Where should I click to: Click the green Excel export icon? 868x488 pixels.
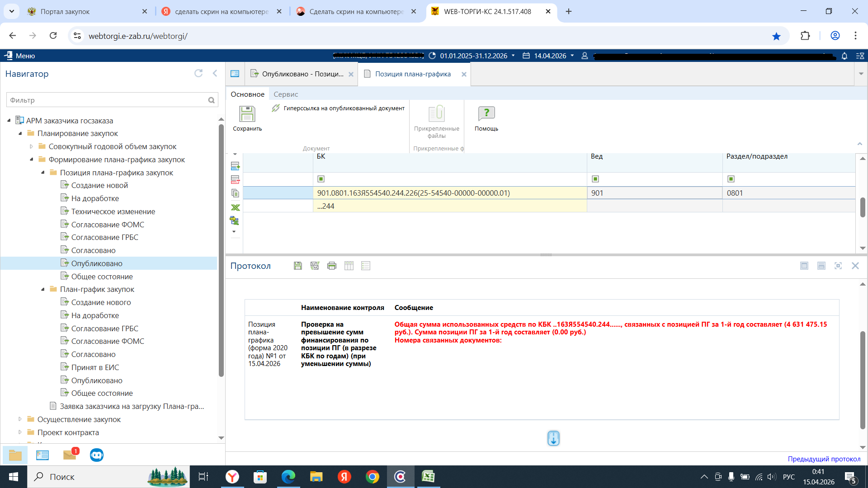(x=235, y=207)
